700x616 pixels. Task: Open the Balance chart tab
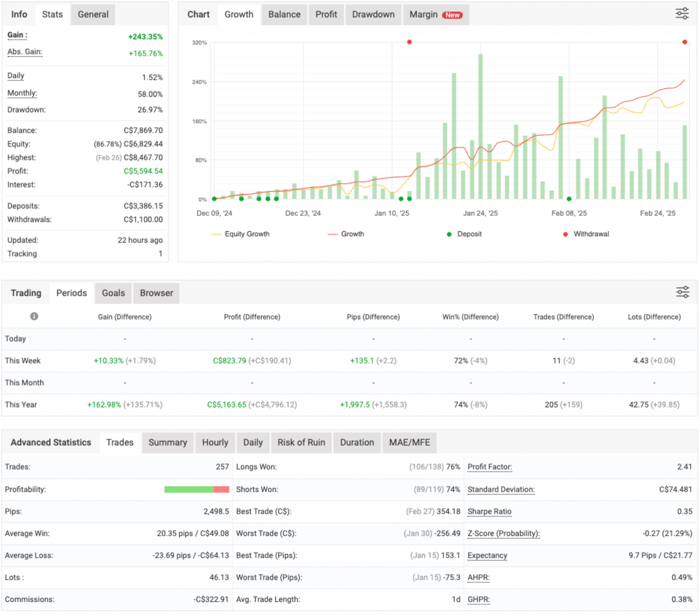coord(284,14)
